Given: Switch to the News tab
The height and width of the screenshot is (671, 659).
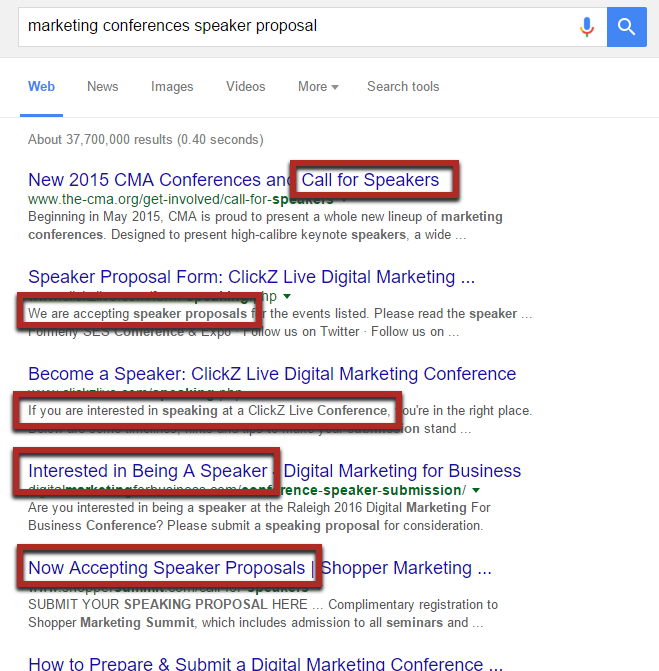Looking at the screenshot, I should [x=103, y=86].
